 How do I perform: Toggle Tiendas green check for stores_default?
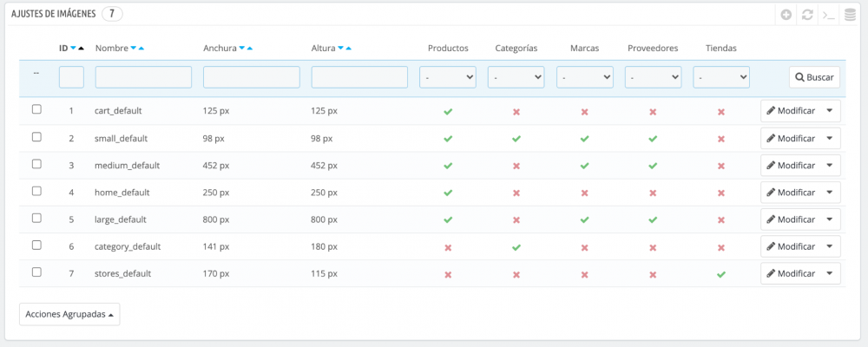tap(720, 274)
